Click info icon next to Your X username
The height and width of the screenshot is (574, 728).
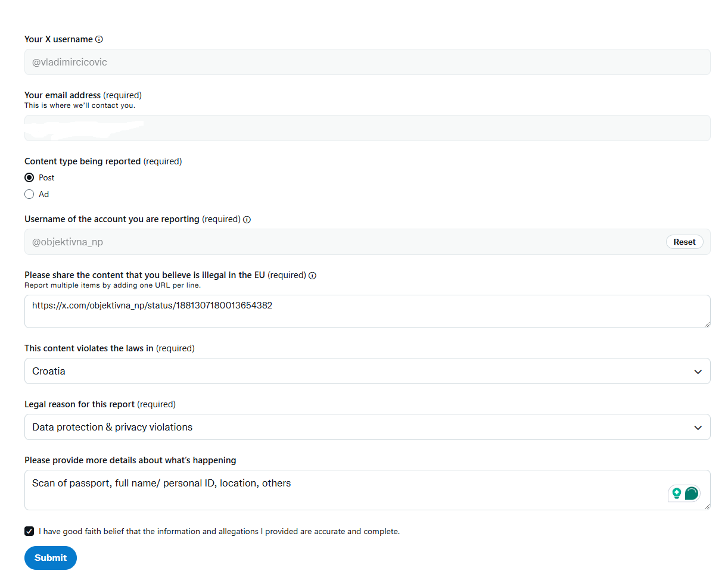99,39
